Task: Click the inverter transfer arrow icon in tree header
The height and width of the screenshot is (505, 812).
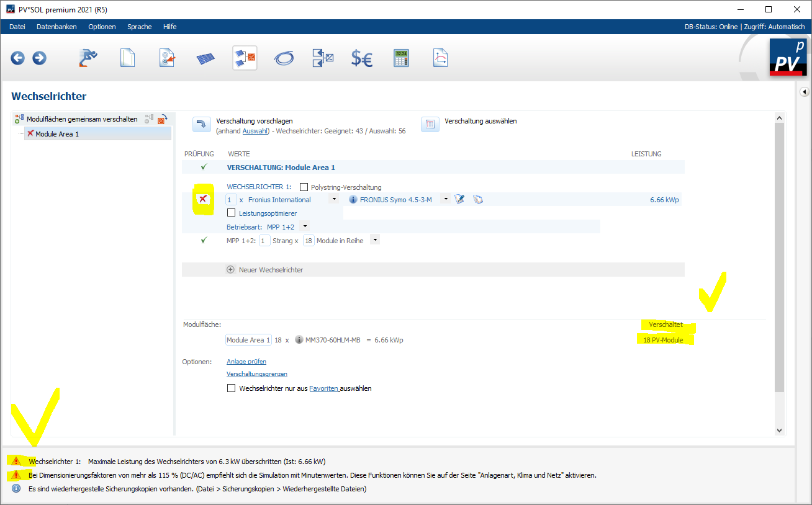Action: click(x=163, y=119)
